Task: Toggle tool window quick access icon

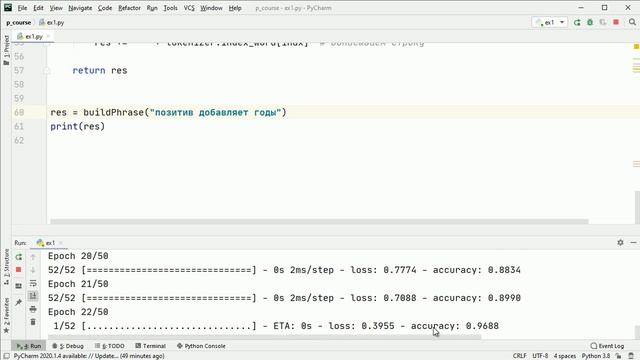Action: (6, 356)
